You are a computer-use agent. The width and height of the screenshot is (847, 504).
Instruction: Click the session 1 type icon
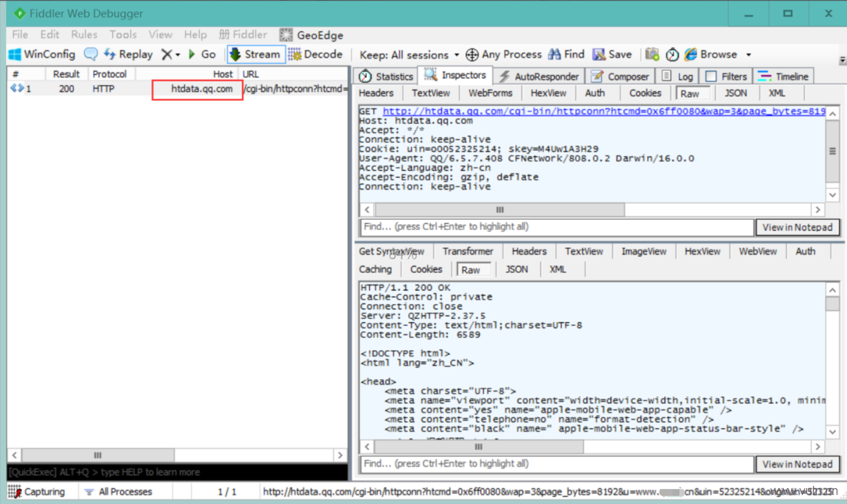[x=17, y=88]
